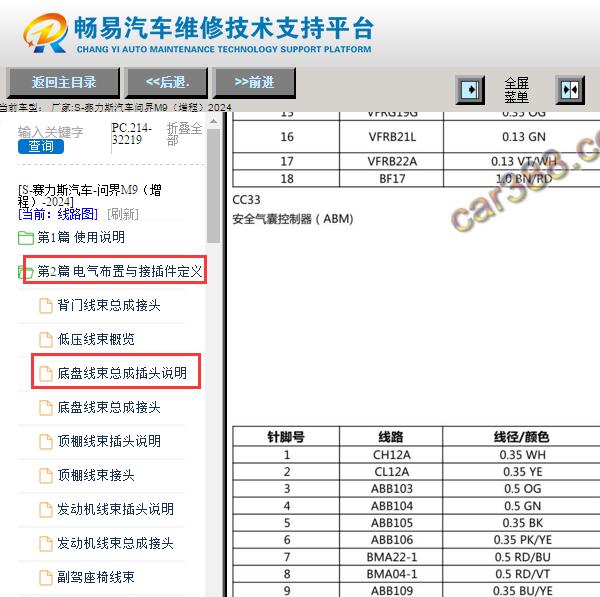Click page icon beside 发动机线束总成接头
This screenshot has height=597, width=600.
(46, 544)
